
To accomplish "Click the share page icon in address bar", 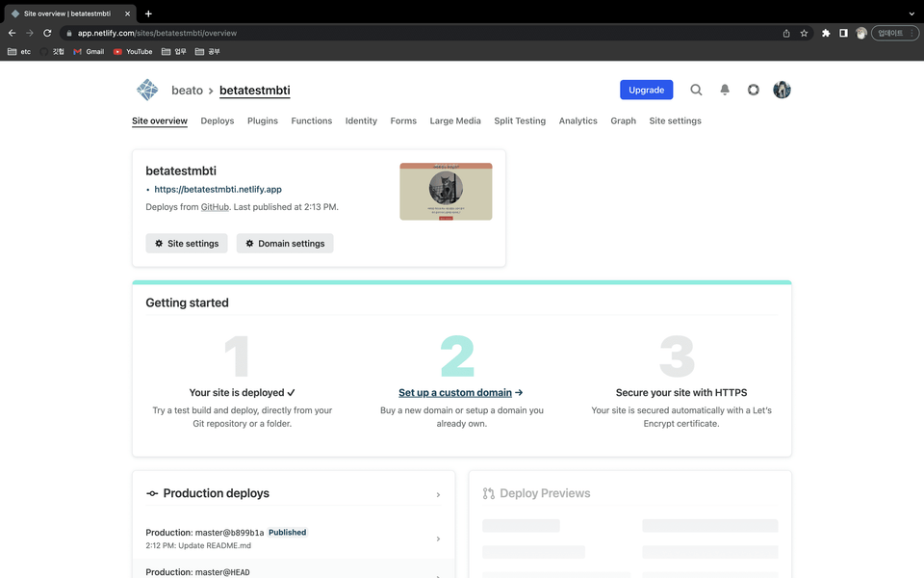I will (x=786, y=33).
